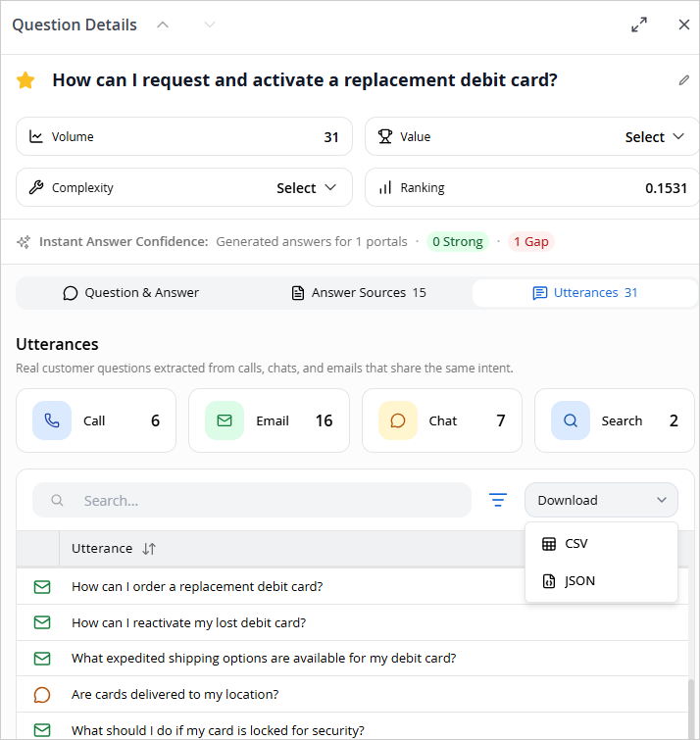Sort the Utterance column with arrows icon

pos(149,549)
